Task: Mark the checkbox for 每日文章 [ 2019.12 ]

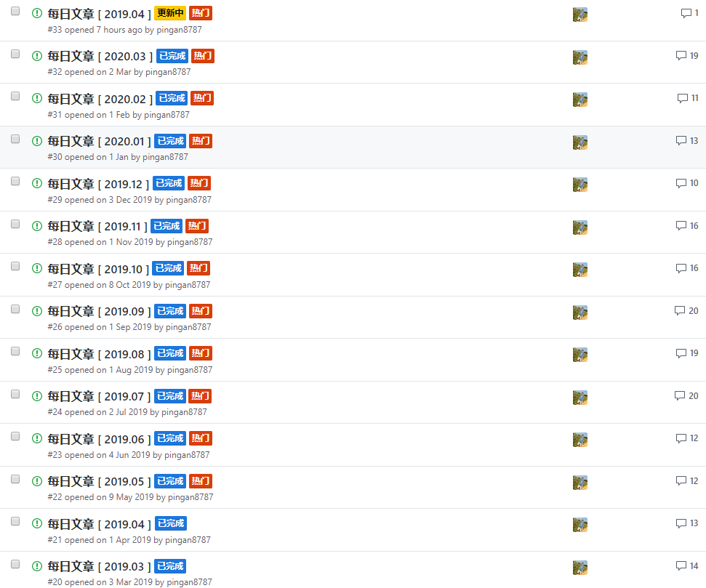Action: tap(15, 181)
